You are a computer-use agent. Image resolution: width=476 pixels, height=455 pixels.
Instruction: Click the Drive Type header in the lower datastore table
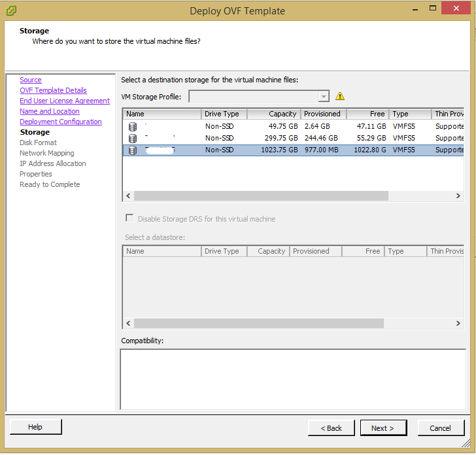pyautogui.click(x=224, y=251)
